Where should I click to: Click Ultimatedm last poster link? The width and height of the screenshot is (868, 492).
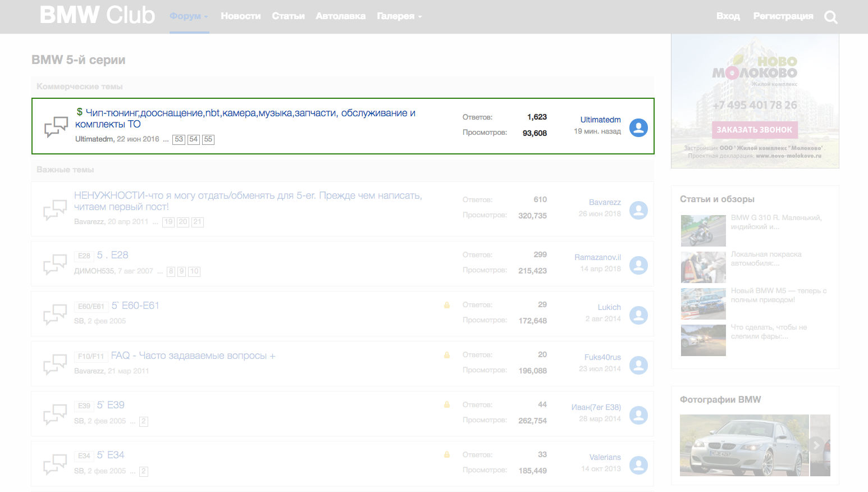pyautogui.click(x=600, y=120)
